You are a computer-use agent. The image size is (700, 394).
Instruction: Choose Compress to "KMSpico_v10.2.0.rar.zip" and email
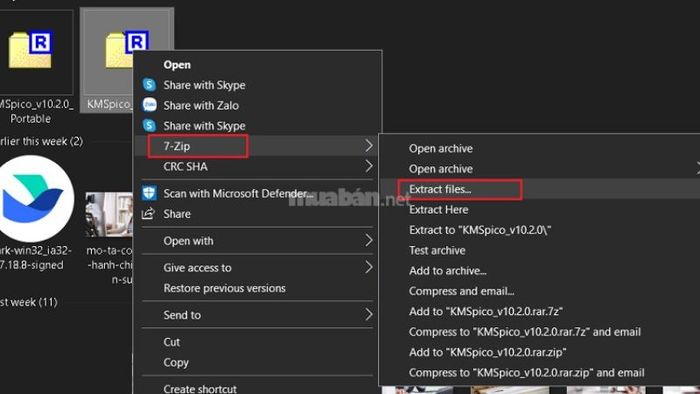click(x=540, y=373)
